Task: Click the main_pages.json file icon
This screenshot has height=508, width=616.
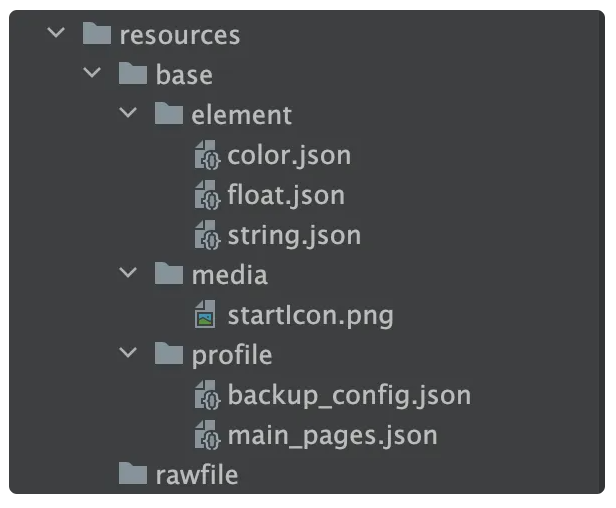Action: [207, 435]
